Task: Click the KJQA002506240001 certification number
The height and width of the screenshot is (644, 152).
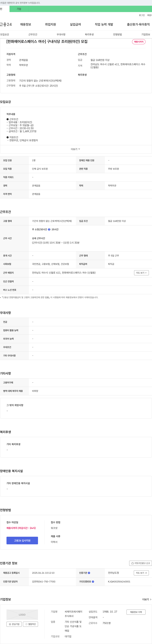Action: [x=119, y=581]
